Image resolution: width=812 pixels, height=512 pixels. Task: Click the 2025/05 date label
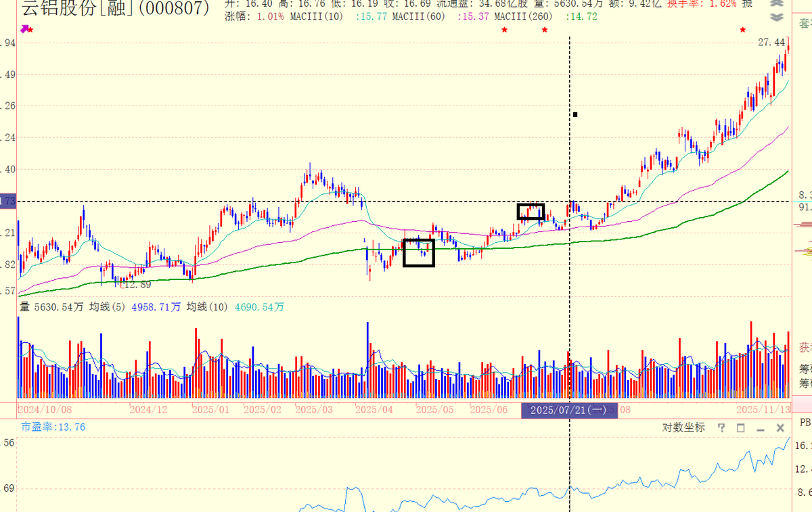[x=434, y=410]
